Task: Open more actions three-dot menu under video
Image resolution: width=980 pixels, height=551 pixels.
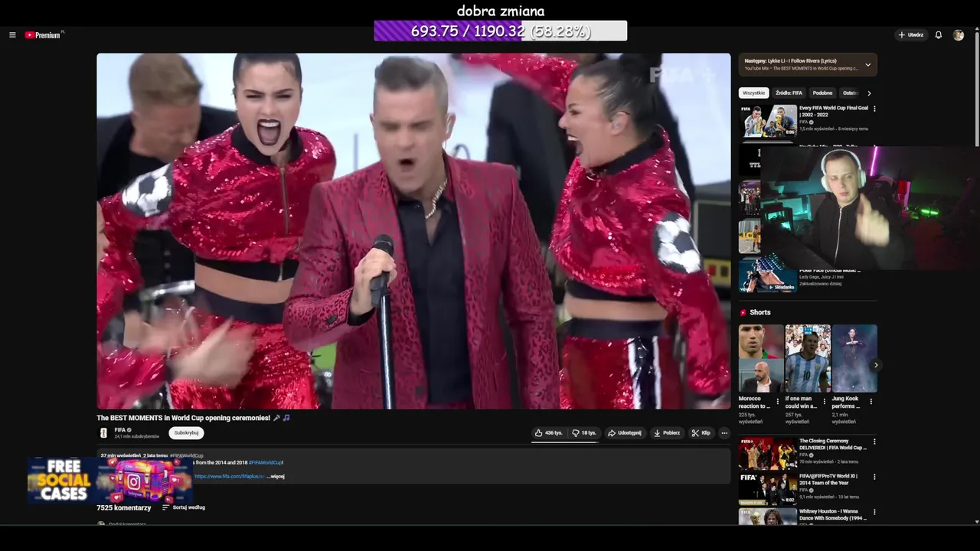Action: click(x=724, y=433)
